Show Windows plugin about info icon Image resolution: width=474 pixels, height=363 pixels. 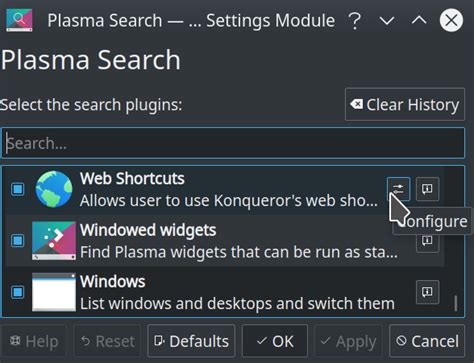427,292
